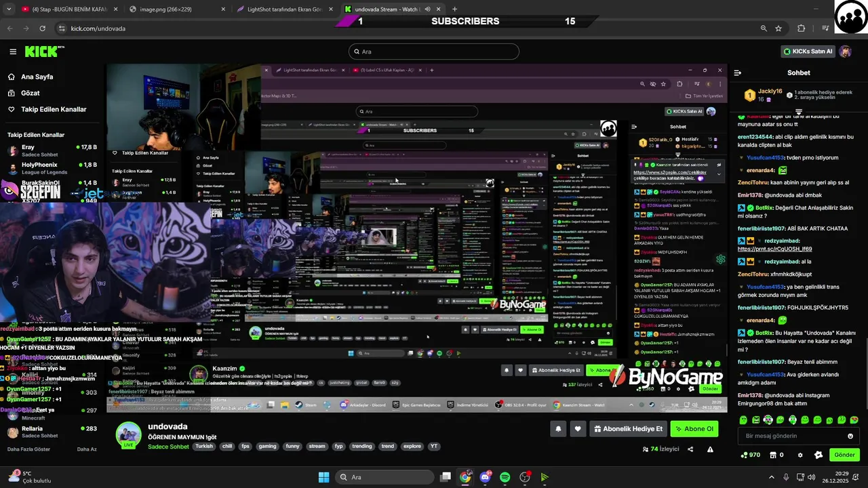Image resolution: width=868 pixels, height=488 pixels.
Task: Select the trending tag
Action: tap(362, 446)
